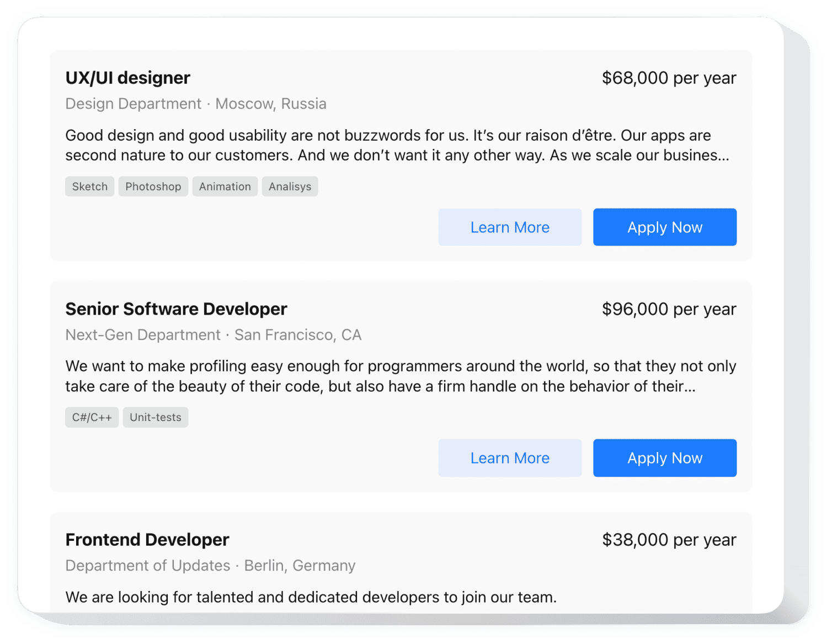Screen dimensions: 827x644
Task: Click Learn More for Senior Software Developer
Action: tap(510, 457)
